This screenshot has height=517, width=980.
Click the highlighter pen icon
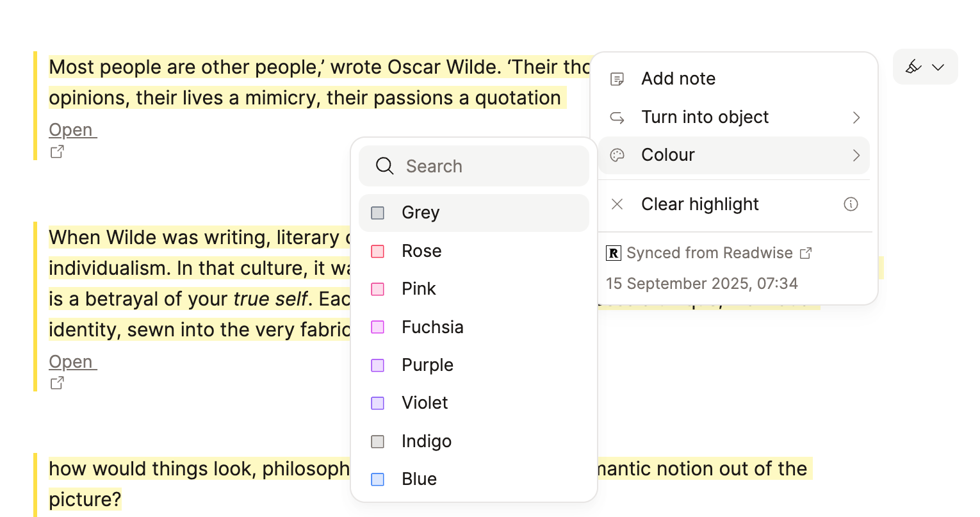[x=913, y=67]
